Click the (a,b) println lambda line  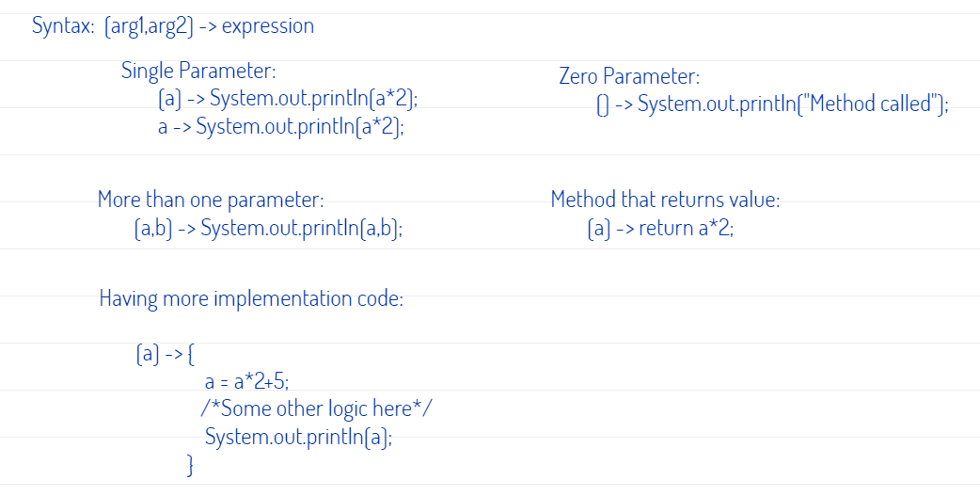[x=269, y=228]
